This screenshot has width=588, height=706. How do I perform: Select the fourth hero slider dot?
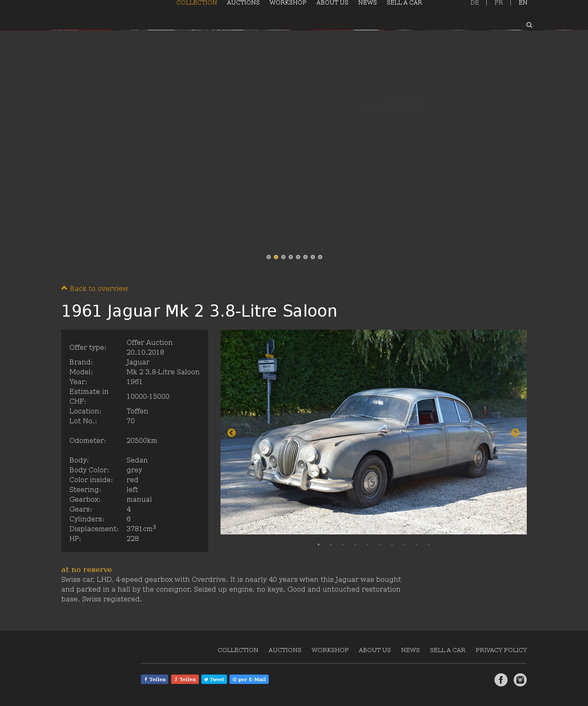pyautogui.click(x=291, y=257)
